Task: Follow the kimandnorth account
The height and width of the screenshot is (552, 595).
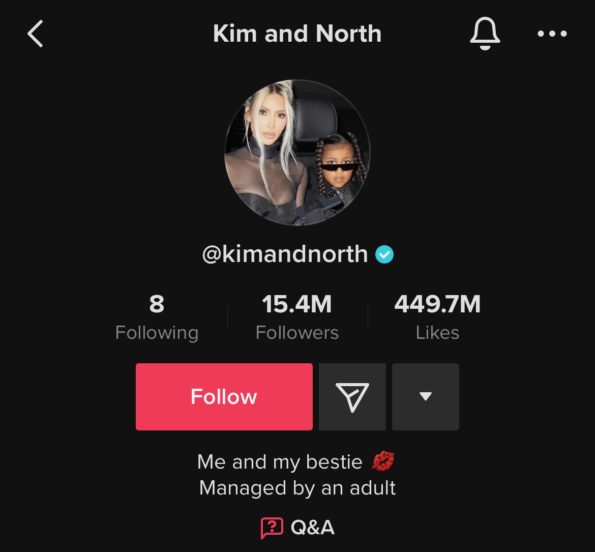Action: pos(224,397)
